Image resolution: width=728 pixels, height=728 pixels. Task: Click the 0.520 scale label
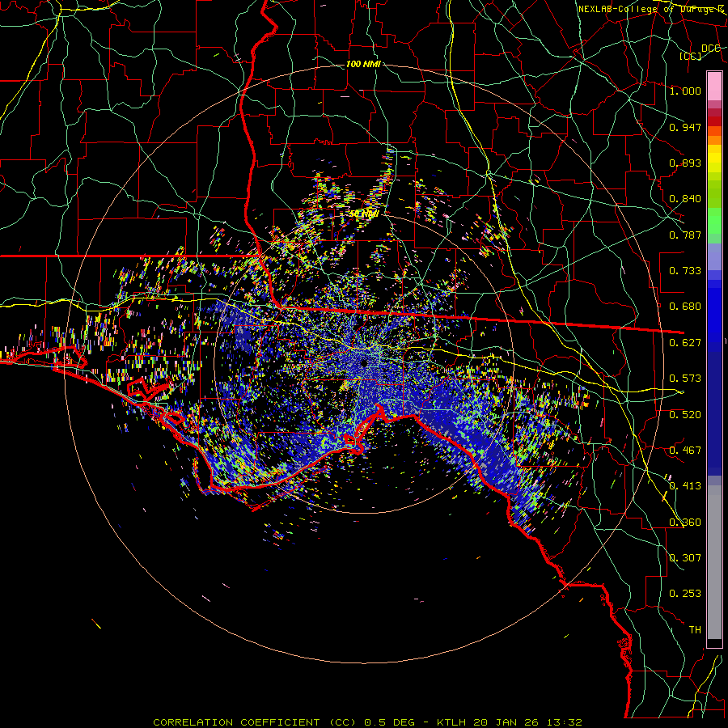pyautogui.click(x=685, y=415)
